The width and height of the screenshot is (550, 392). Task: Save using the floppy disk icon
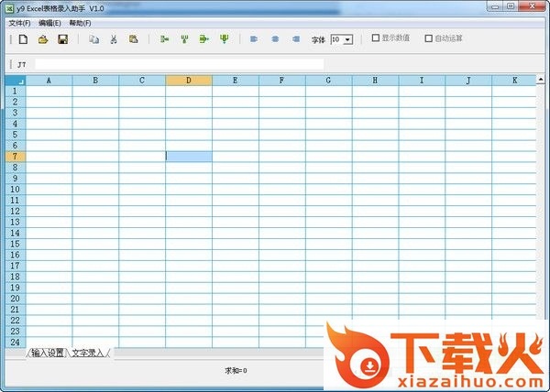click(62, 39)
